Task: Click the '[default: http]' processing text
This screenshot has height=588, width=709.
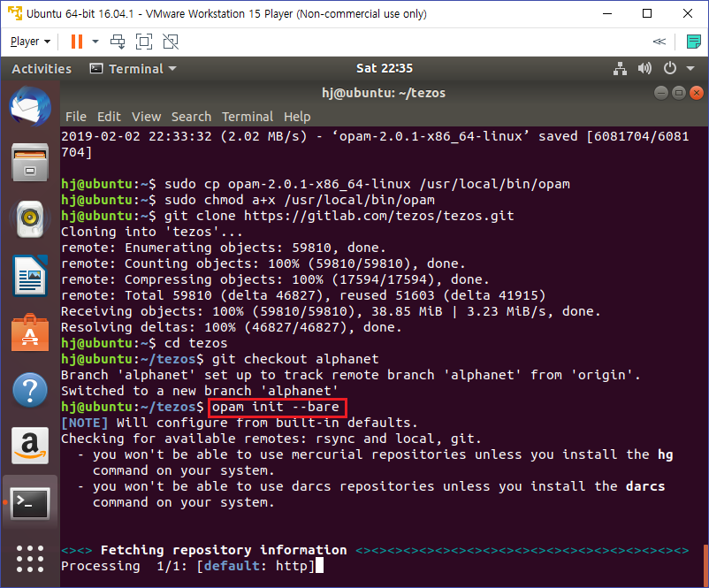Action: coord(255,566)
